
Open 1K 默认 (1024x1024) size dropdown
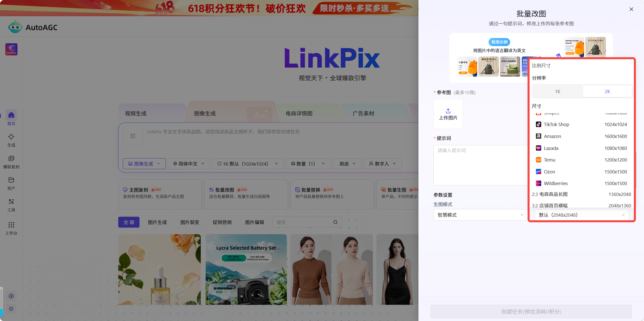(x=248, y=164)
